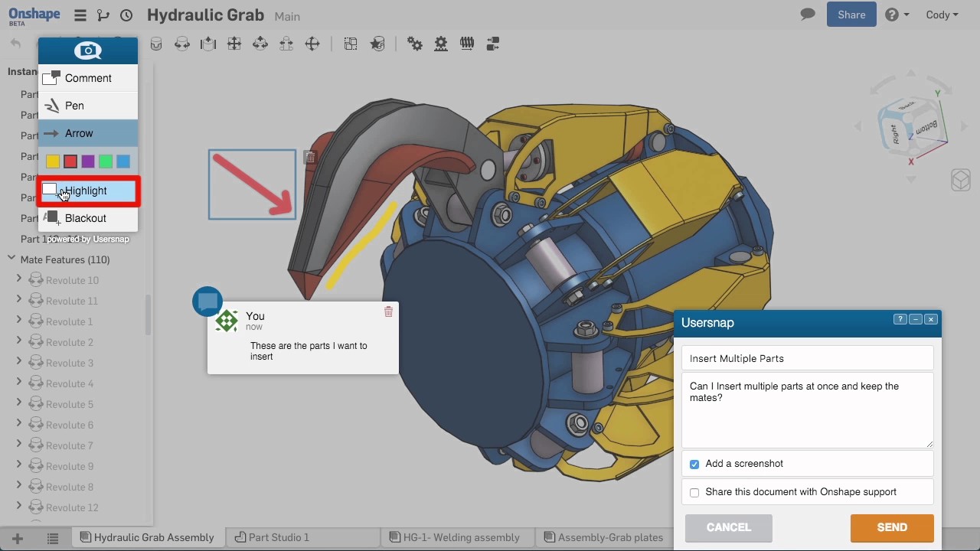This screenshot has width=980, height=551.
Task: Open the help dropdown menu
Action: pyautogui.click(x=897, y=15)
